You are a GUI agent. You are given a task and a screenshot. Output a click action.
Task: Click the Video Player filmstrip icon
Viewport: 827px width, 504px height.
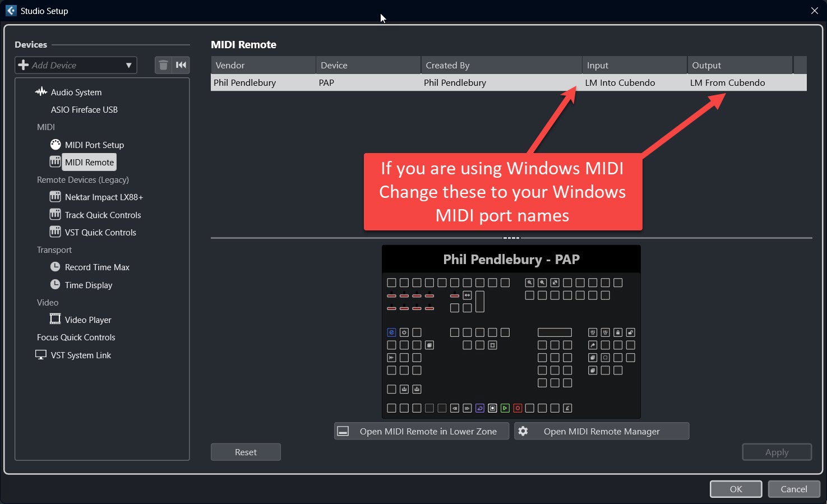[x=55, y=319]
